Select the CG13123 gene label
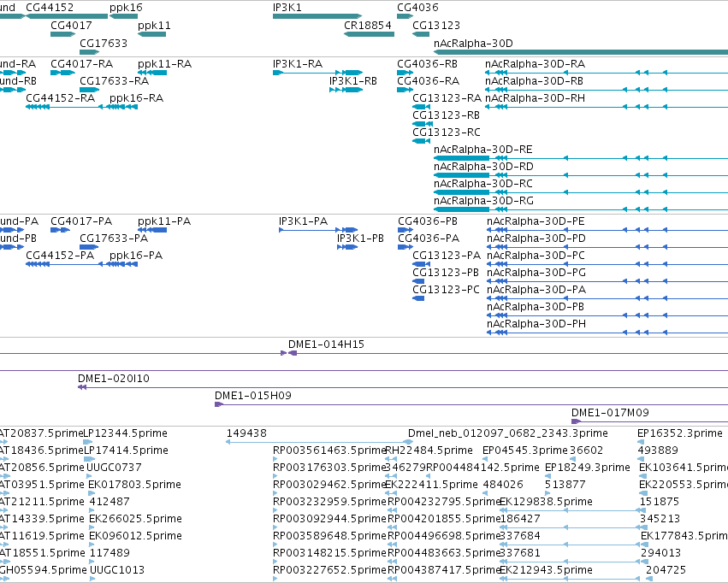Screen dimensions: 728x583 pyautogui.click(x=436, y=25)
